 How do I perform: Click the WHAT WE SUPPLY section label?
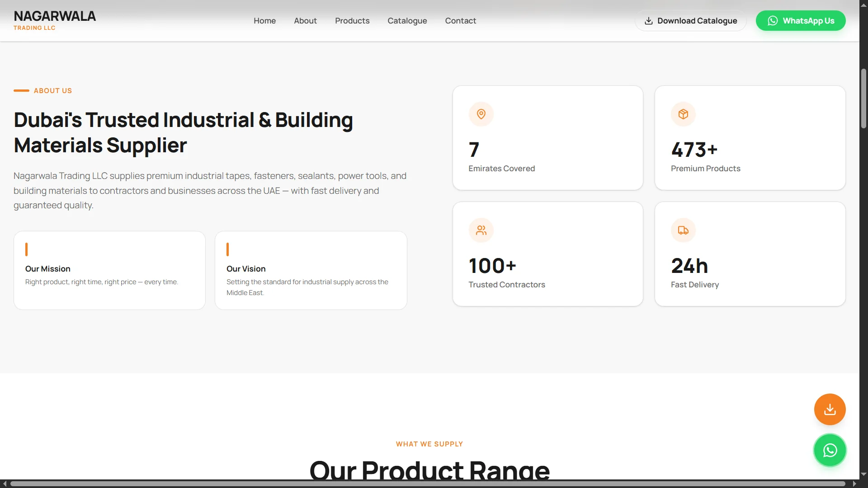tap(429, 444)
